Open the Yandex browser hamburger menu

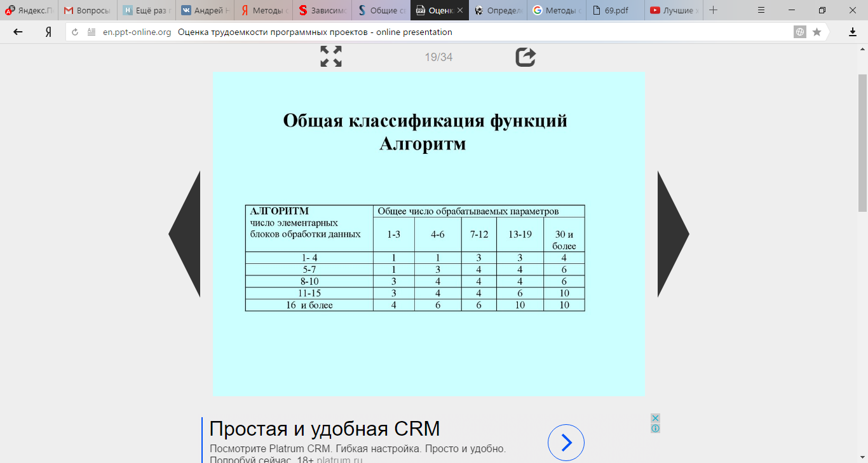pyautogui.click(x=761, y=10)
